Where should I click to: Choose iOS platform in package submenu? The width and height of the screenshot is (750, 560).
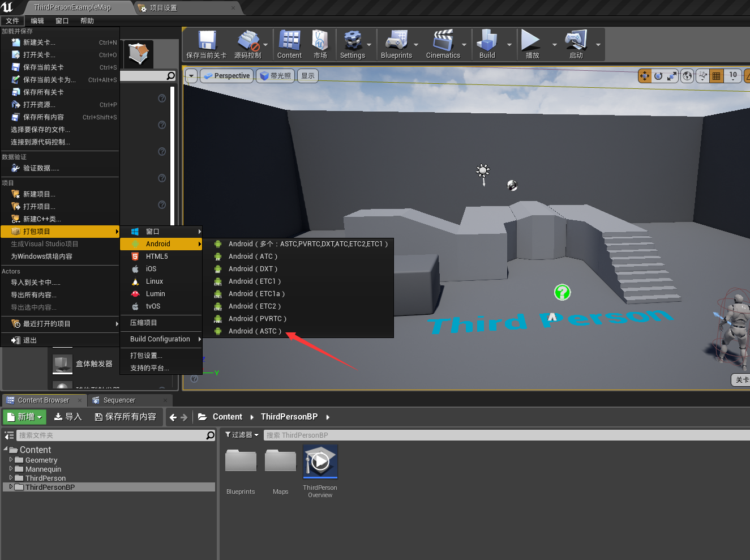[161, 269]
